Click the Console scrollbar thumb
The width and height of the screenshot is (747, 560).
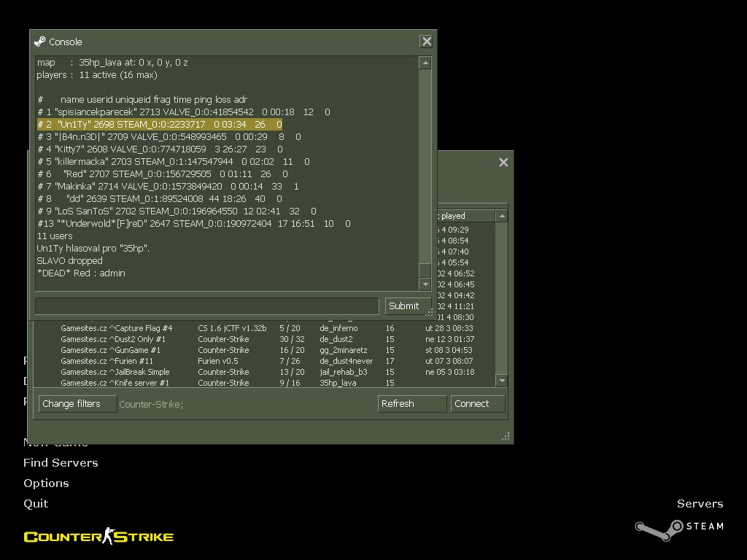(x=425, y=270)
